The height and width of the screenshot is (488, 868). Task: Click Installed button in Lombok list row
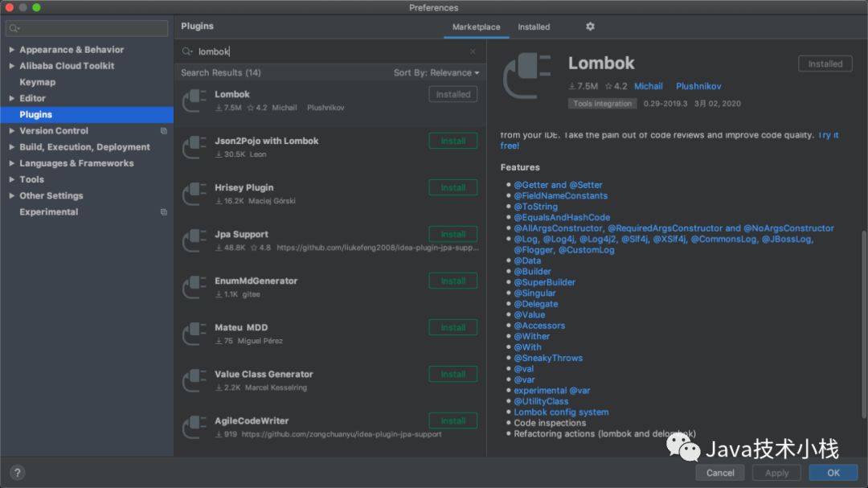pyautogui.click(x=452, y=94)
